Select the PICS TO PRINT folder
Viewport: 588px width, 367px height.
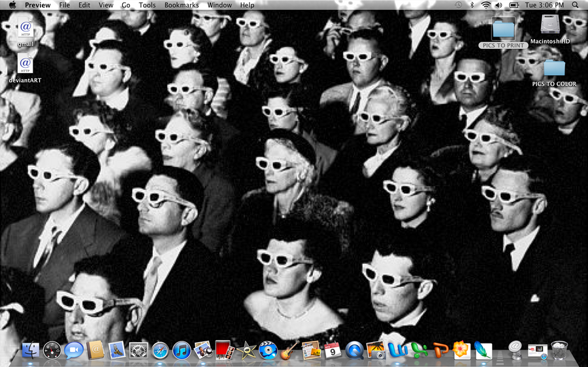click(503, 33)
